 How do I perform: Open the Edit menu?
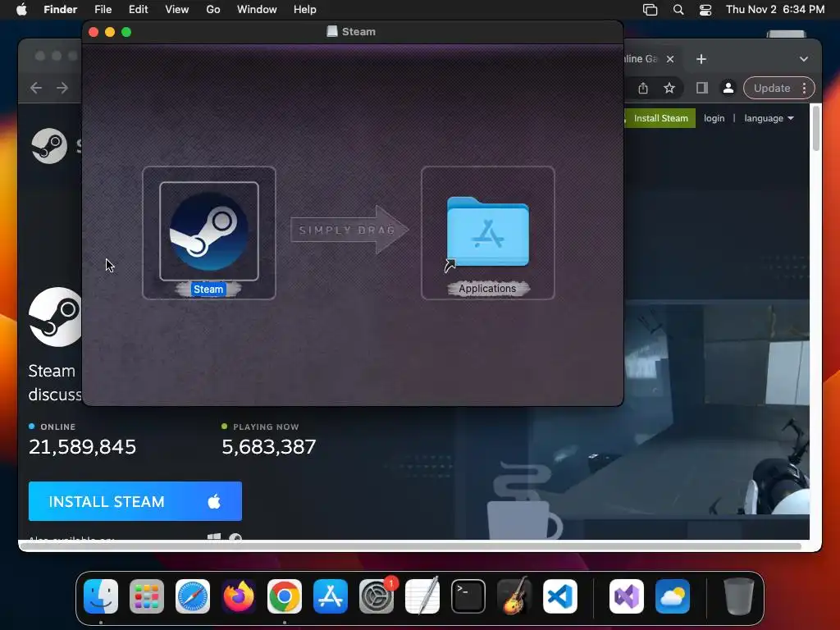tap(138, 10)
